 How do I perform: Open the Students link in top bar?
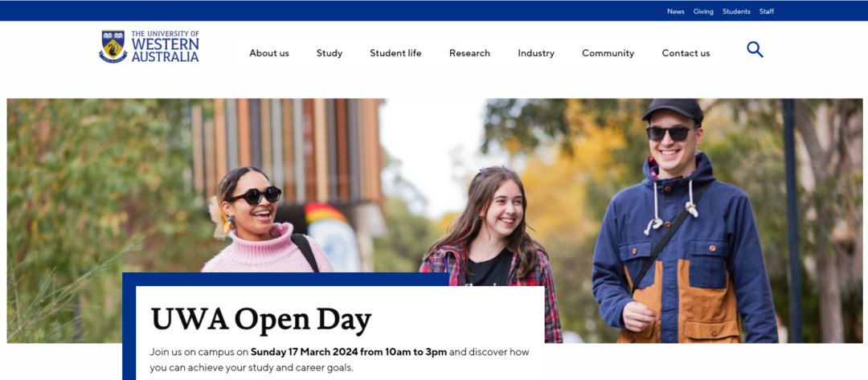736,11
